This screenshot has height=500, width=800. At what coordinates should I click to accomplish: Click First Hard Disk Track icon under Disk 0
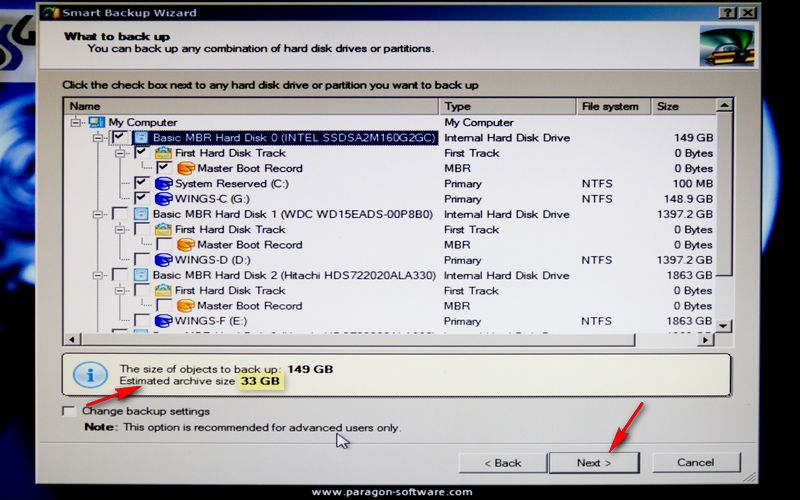click(163, 153)
